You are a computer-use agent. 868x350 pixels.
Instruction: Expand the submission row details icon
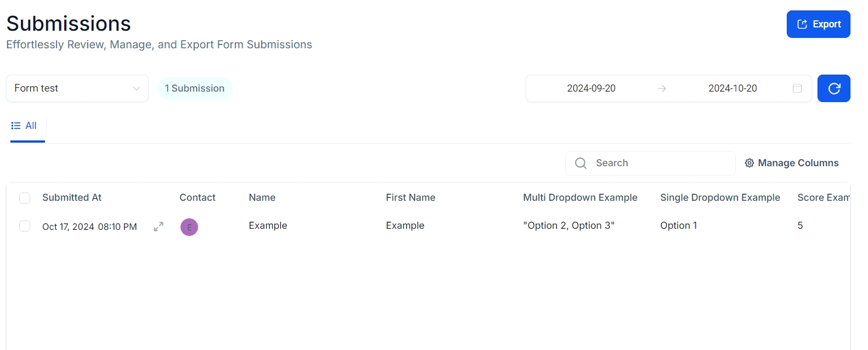(x=159, y=227)
